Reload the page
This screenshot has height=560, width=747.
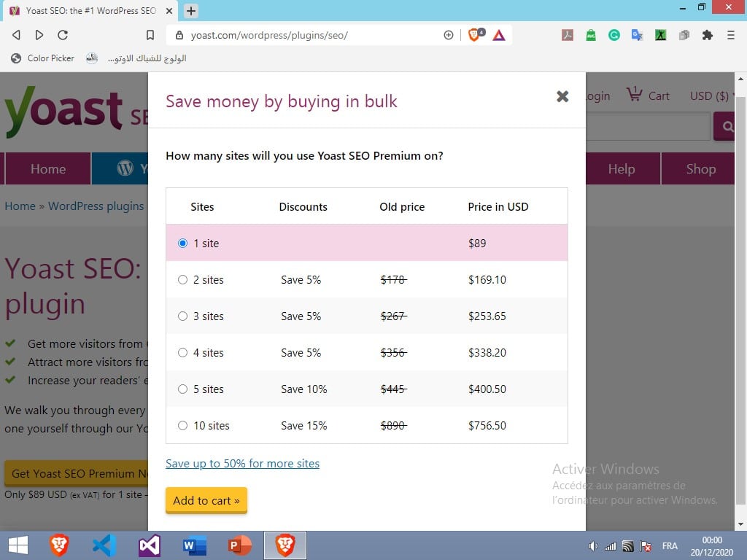(63, 35)
